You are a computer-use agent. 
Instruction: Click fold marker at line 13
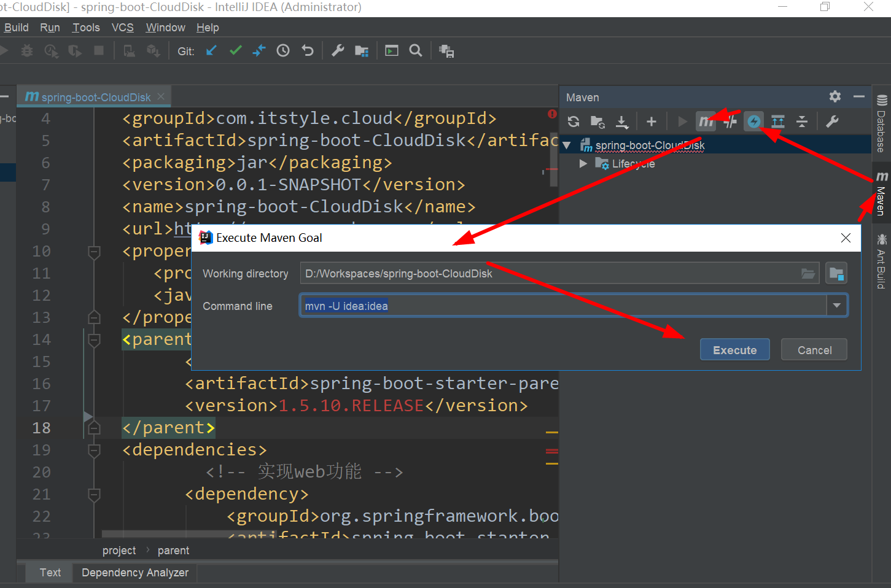(x=94, y=317)
